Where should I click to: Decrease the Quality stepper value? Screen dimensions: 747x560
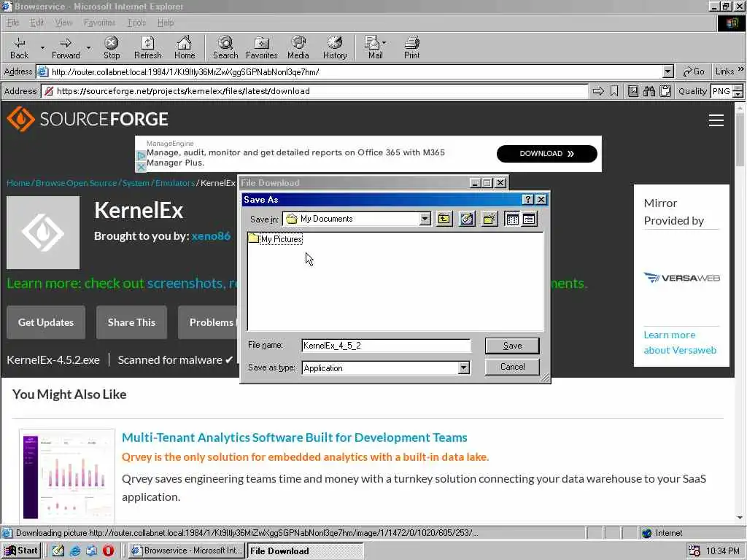(738, 94)
